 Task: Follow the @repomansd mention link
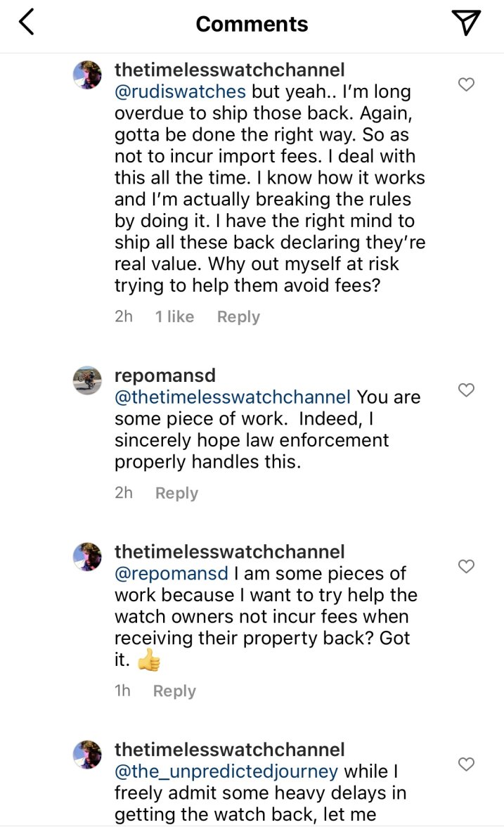point(171,573)
